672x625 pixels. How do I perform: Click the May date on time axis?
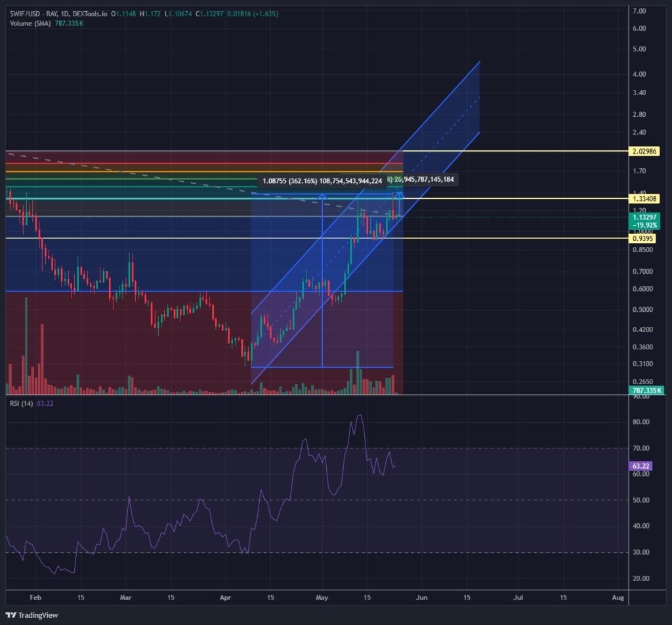pyautogui.click(x=322, y=597)
